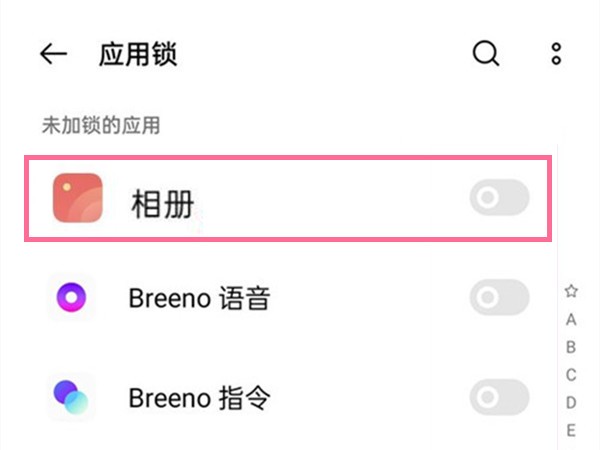Select the Breeno 语音 label

(200, 298)
